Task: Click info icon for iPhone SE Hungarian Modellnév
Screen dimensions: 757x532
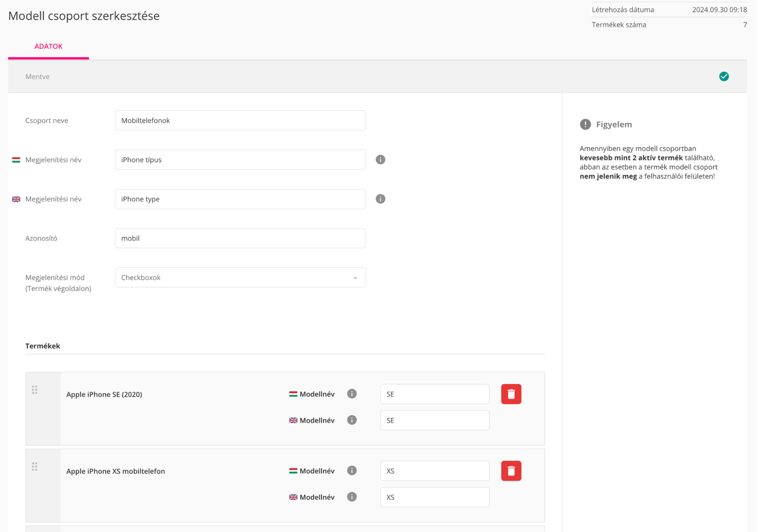Action: coord(352,394)
